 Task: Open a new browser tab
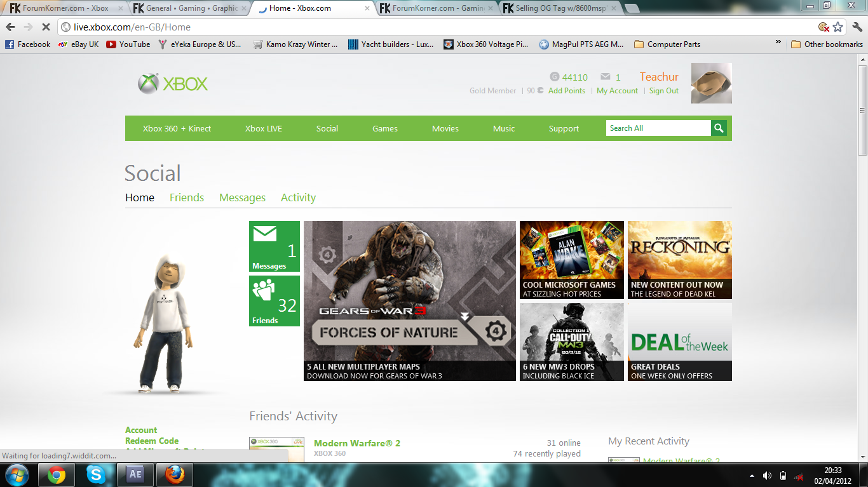click(x=632, y=8)
